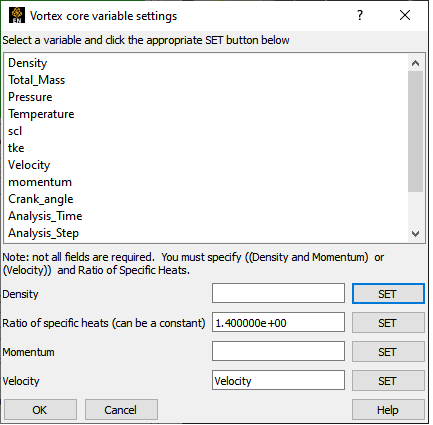Click SET button for Velocity field
The width and height of the screenshot is (433, 425).
click(x=388, y=381)
